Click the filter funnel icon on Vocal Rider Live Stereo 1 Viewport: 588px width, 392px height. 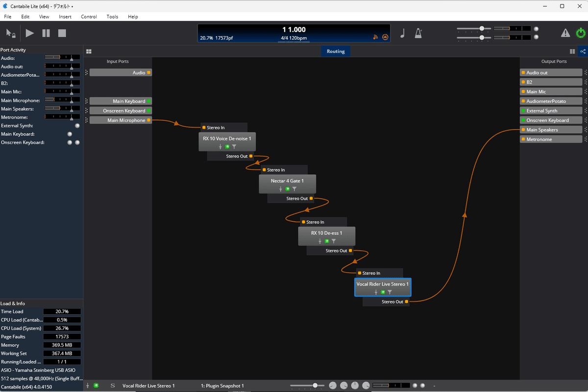pos(390,292)
